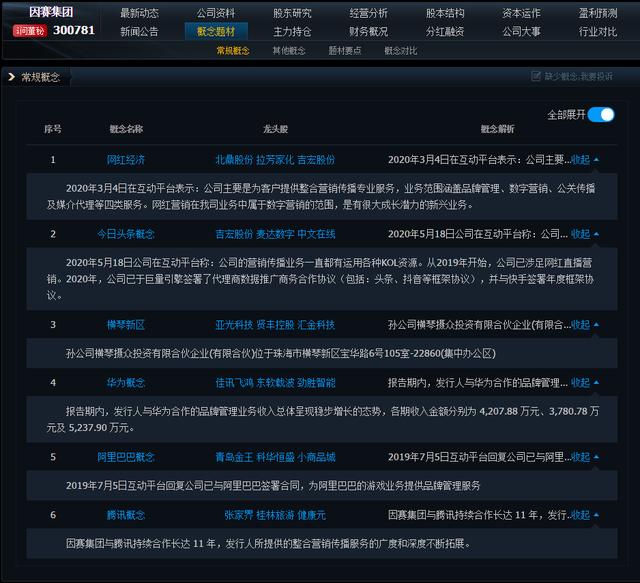The height and width of the screenshot is (583, 640).
Task: Open leading stock 小商品城
Action: point(316,457)
